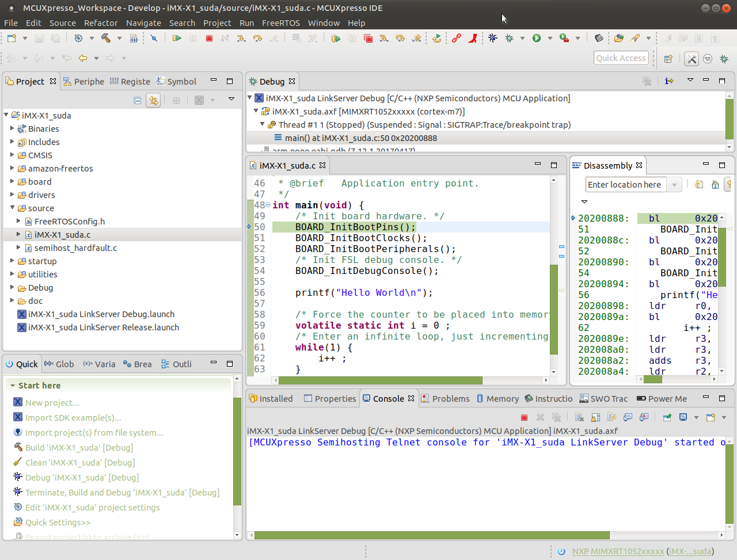Click the Quick Access search field
Screen dimensions: 737x560
621,58
